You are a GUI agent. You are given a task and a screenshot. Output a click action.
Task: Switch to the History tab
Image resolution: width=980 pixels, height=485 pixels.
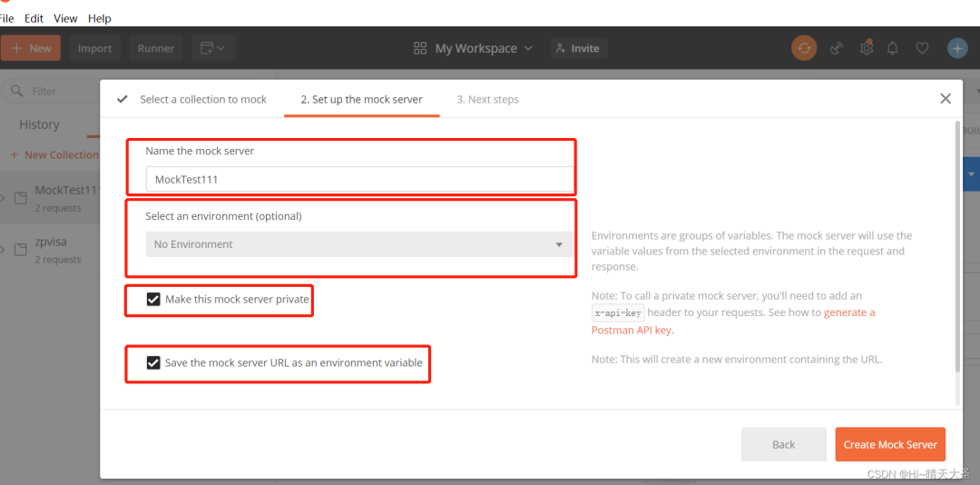[x=39, y=124]
